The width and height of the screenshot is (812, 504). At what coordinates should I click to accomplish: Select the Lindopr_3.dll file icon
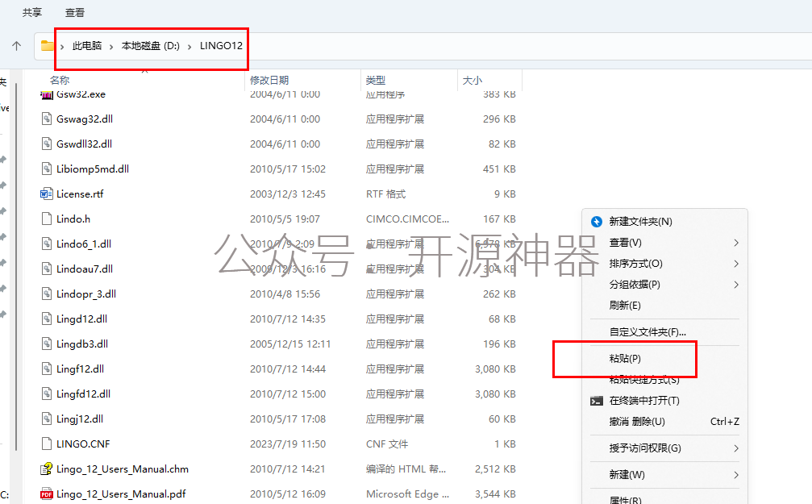[x=47, y=294]
